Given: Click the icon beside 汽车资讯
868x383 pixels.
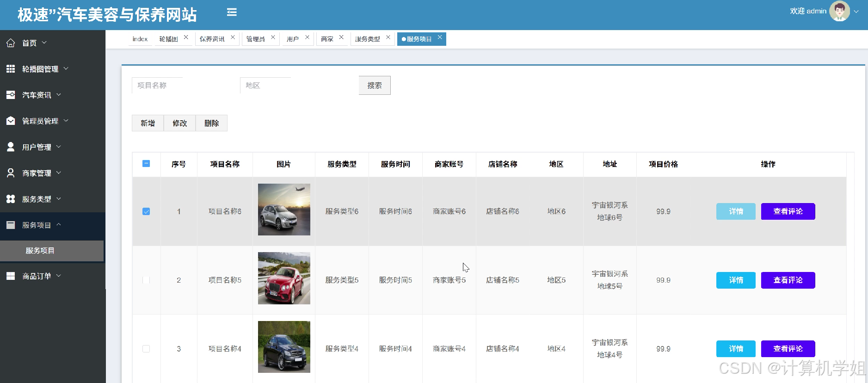Looking at the screenshot, I should (11, 95).
